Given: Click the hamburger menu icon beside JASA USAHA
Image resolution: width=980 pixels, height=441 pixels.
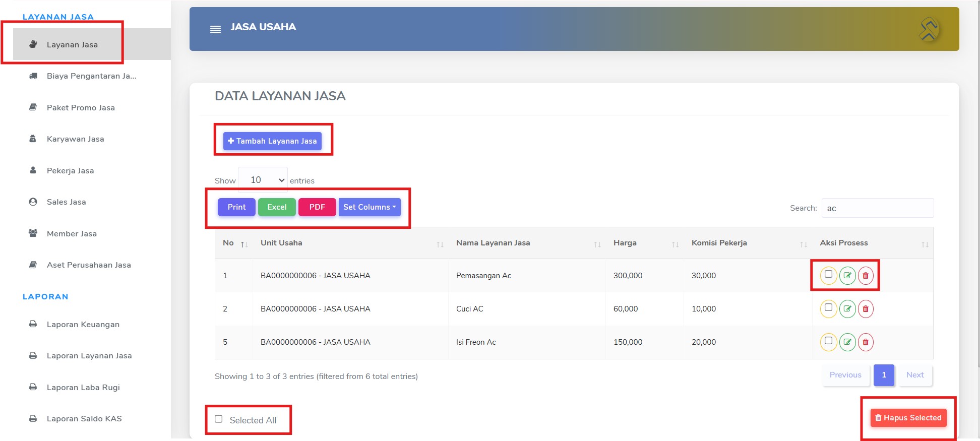Looking at the screenshot, I should [215, 29].
